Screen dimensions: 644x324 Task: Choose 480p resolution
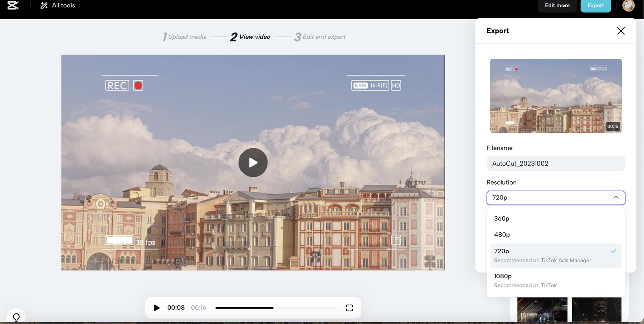pos(556,235)
